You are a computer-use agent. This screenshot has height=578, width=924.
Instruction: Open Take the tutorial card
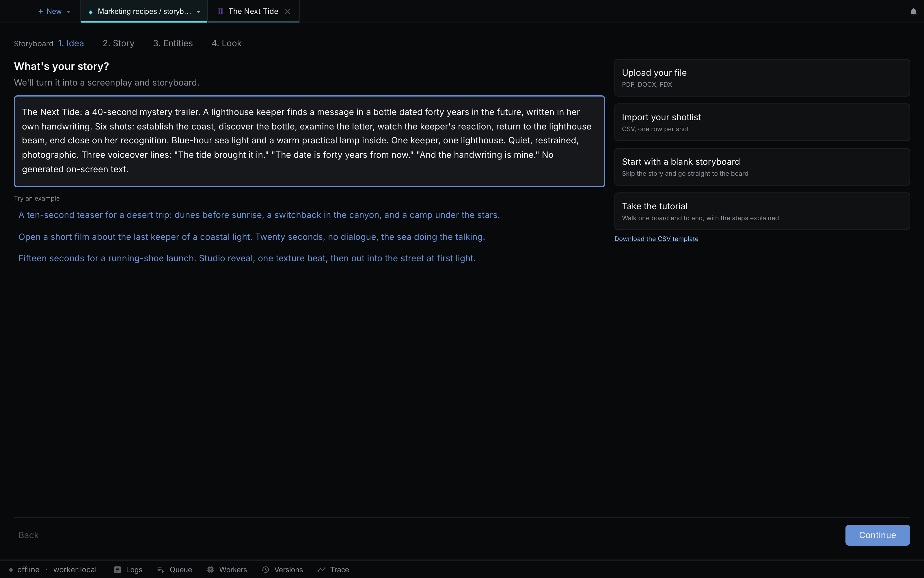point(762,211)
